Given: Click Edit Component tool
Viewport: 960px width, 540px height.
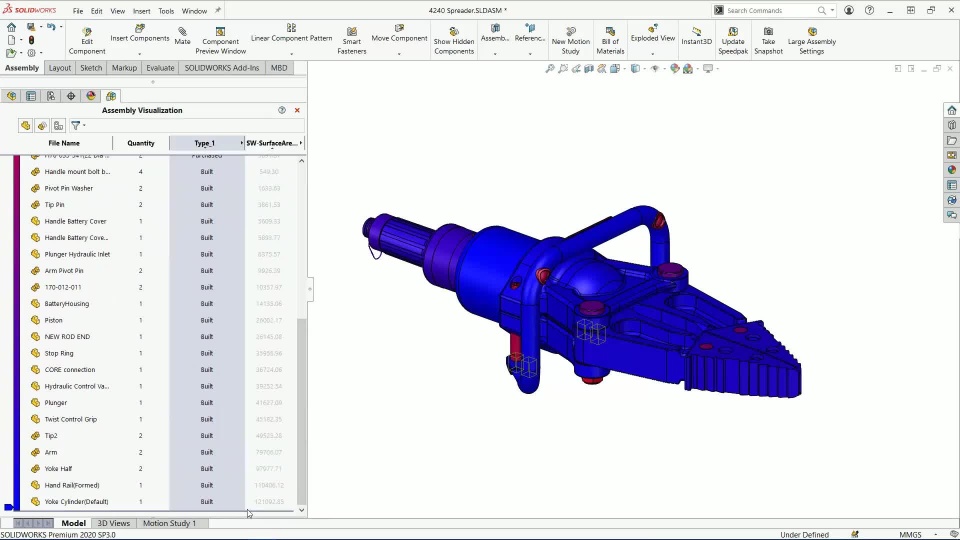Looking at the screenshot, I should pos(87,41).
